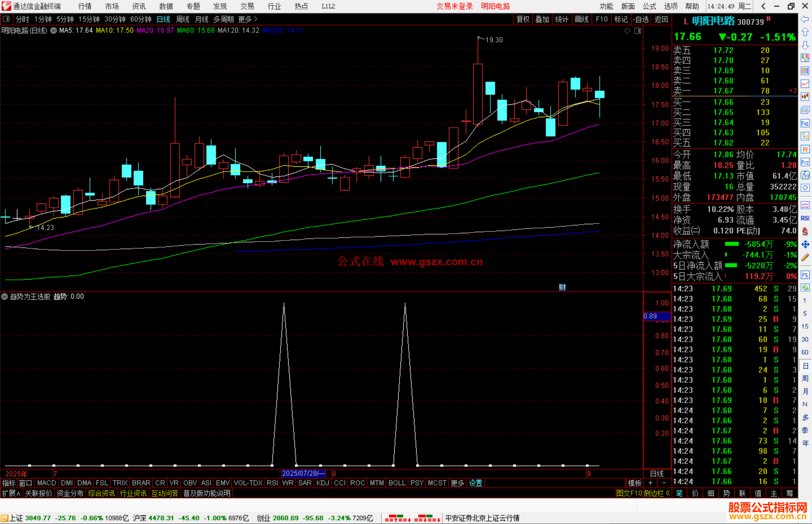The height and width of the screenshot is (524, 812).
Task: Click the diamond icon at chart top-right
Action: (627, 31)
